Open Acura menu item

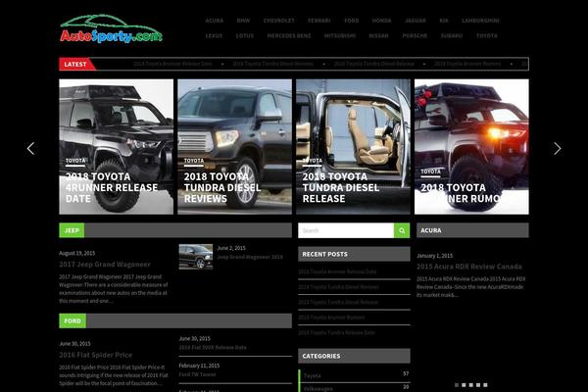pyautogui.click(x=214, y=21)
